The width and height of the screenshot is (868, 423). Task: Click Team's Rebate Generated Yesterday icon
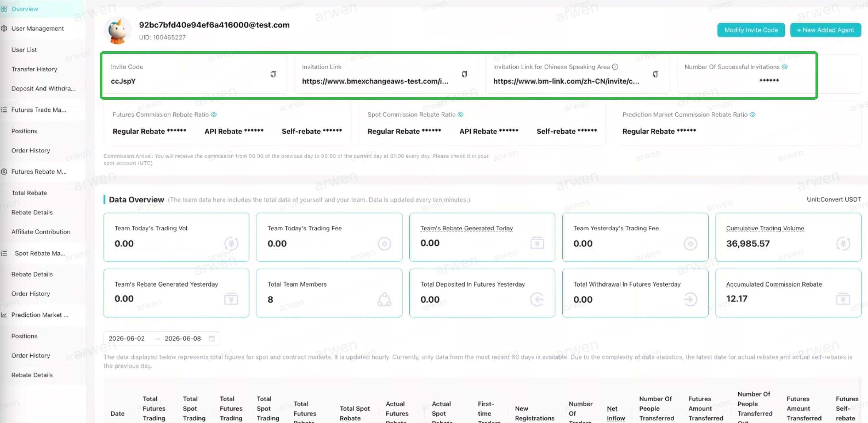point(231,299)
